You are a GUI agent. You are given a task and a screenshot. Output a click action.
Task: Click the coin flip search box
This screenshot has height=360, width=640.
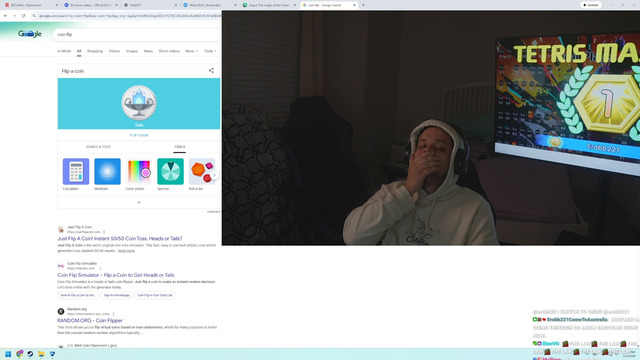tap(137, 34)
